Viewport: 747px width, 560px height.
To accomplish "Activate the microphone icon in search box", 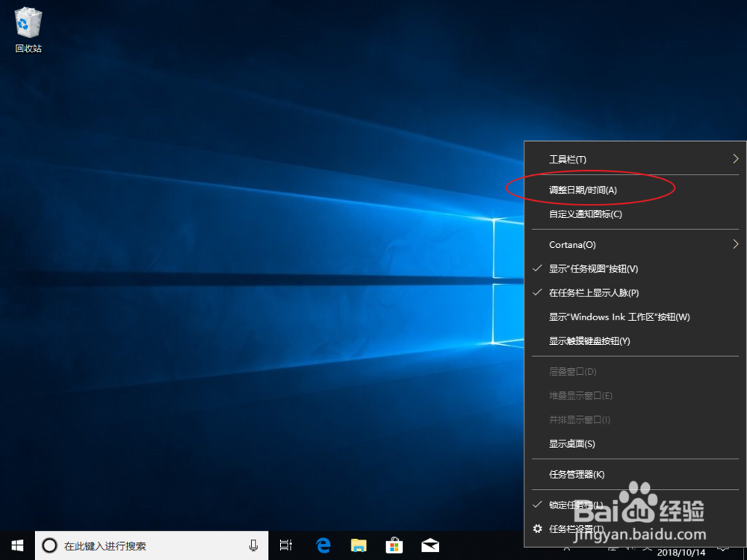I will pos(253,545).
